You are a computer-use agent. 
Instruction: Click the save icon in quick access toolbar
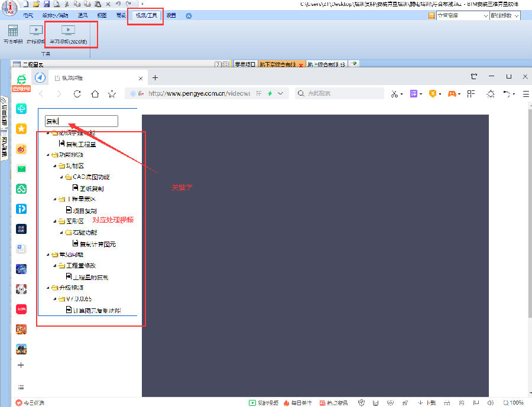46,4
